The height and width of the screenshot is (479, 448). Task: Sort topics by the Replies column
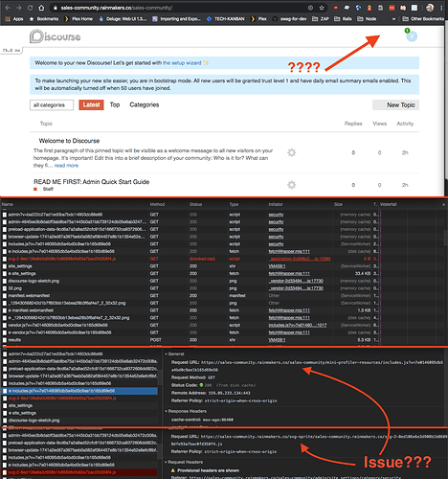pyautogui.click(x=353, y=124)
